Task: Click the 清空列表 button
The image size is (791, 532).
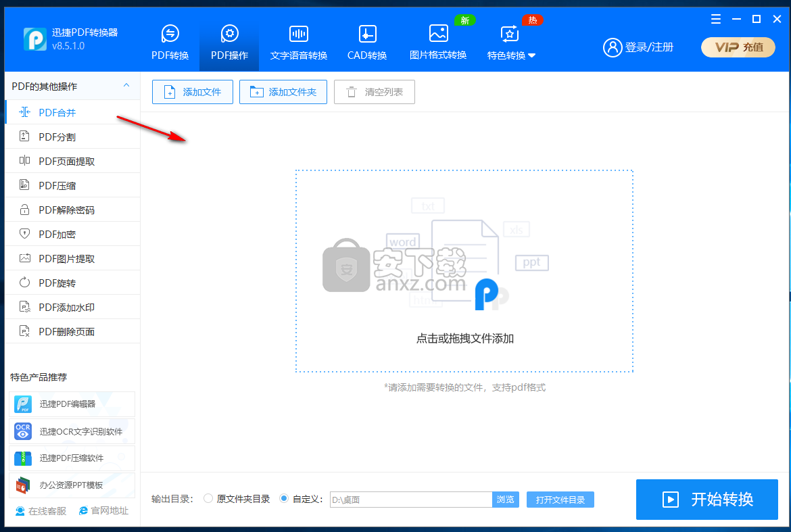Action: point(375,92)
